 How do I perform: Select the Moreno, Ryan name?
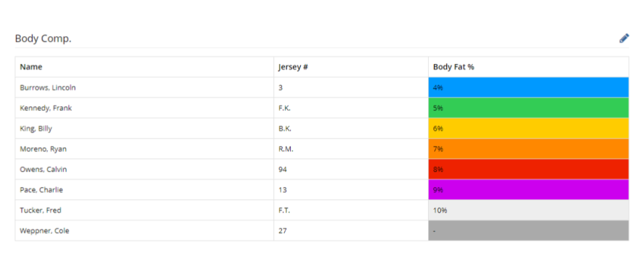pyautogui.click(x=43, y=149)
